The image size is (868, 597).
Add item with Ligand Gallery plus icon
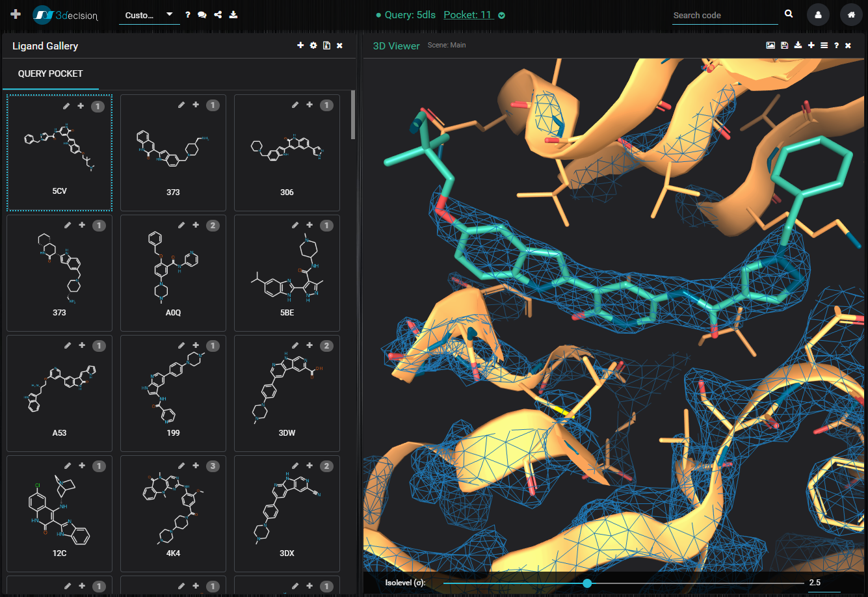click(300, 46)
